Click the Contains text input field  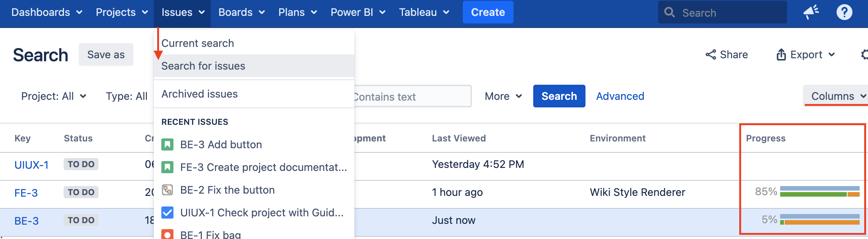click(x=411, y=97)
